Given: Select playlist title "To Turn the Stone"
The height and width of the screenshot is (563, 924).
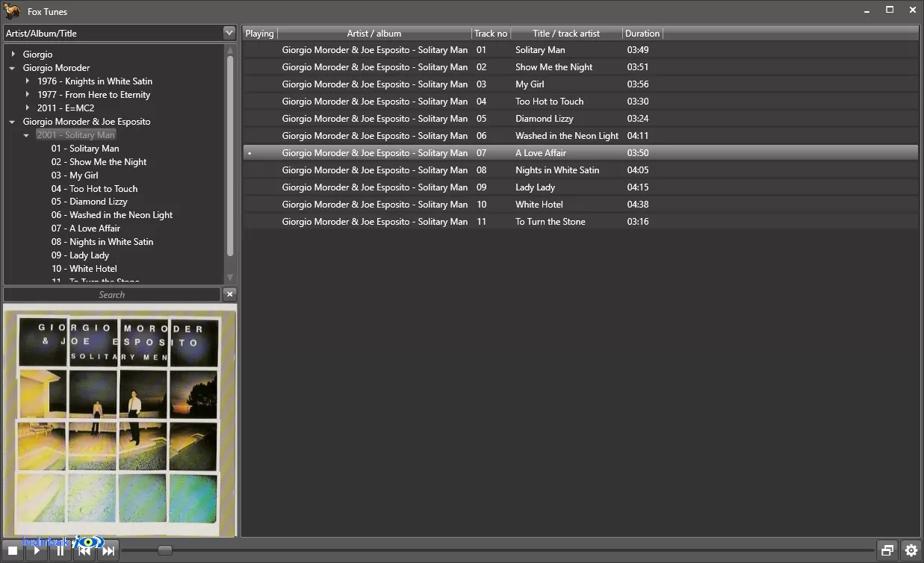Looking at the screenshot, I should click(x=551, y=222).
